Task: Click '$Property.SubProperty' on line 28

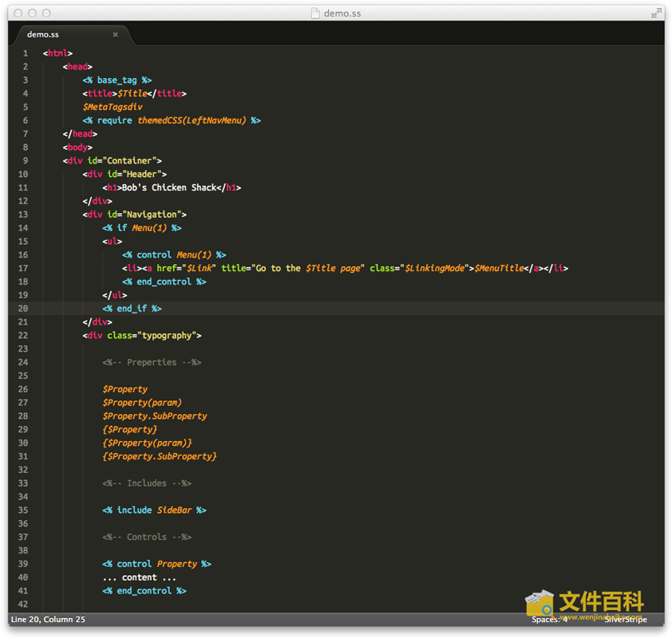Action: tap(155, 415)
